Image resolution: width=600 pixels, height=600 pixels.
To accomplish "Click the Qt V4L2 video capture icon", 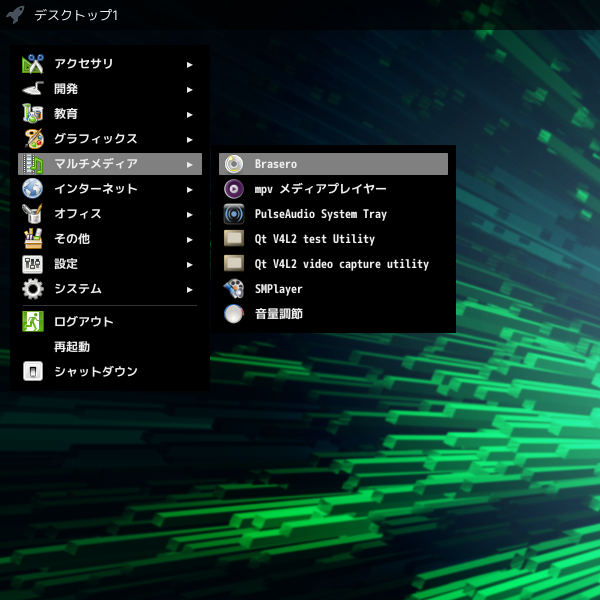I will tap(234, 263).
